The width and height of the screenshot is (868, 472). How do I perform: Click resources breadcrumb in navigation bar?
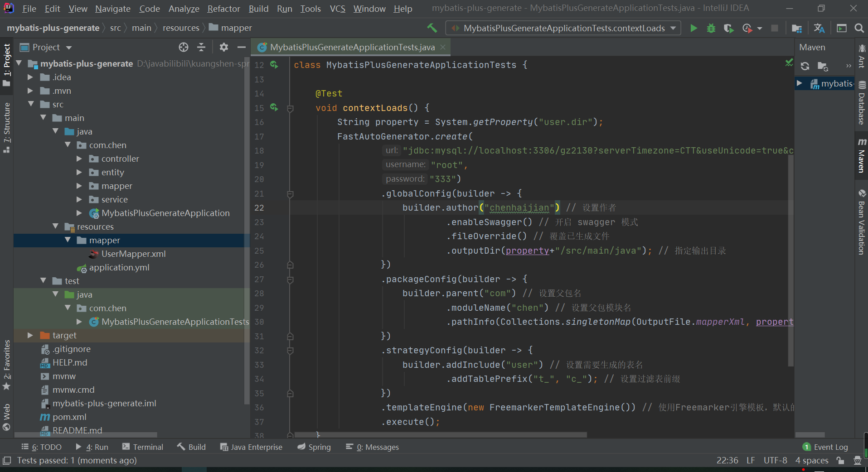(x=181, y=28)
